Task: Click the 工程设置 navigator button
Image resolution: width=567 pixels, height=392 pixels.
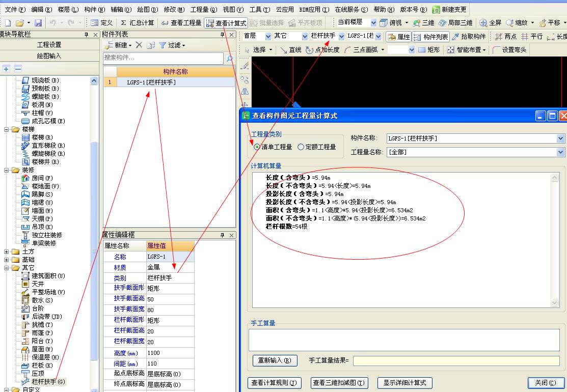Action: click(49, 44)
